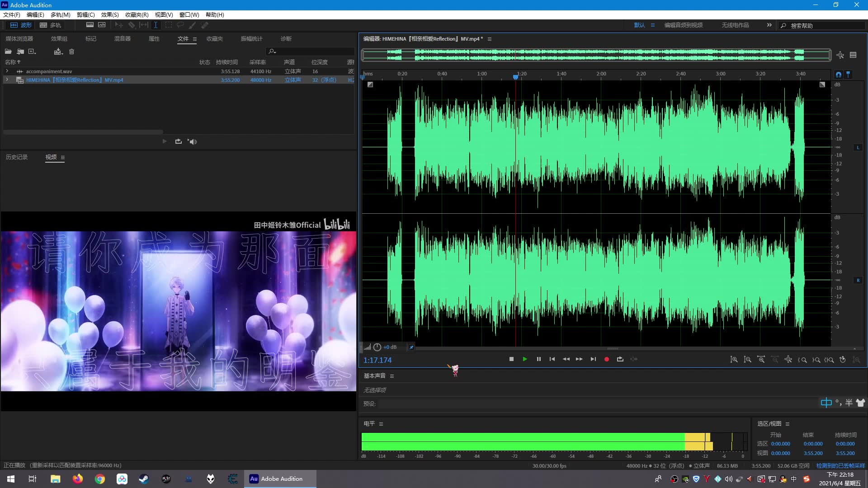Open the 文件 panel menu icon
Viewport: 868px width, 488px height.
point(195,39)
